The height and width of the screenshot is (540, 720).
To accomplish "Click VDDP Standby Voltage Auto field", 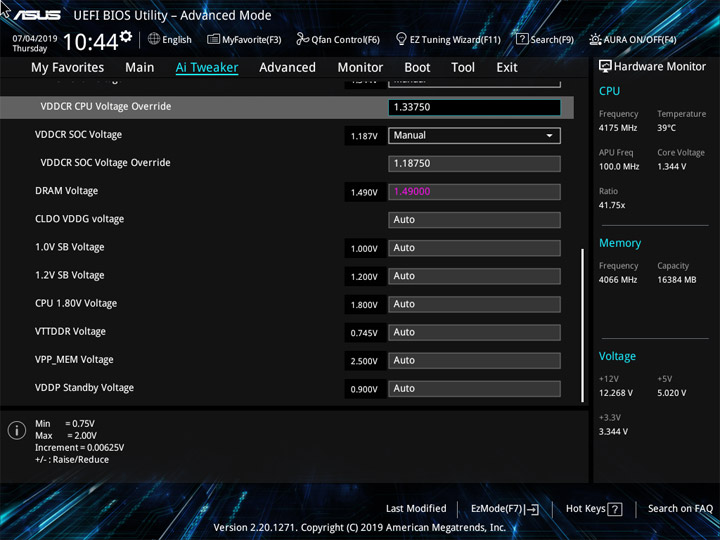I will pyautogui.click(x=474, y=388).
